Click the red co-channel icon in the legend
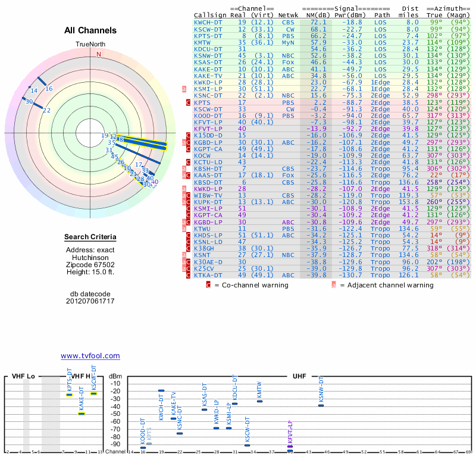The height and width of the screenshot is (457, 476). [208, 285]
